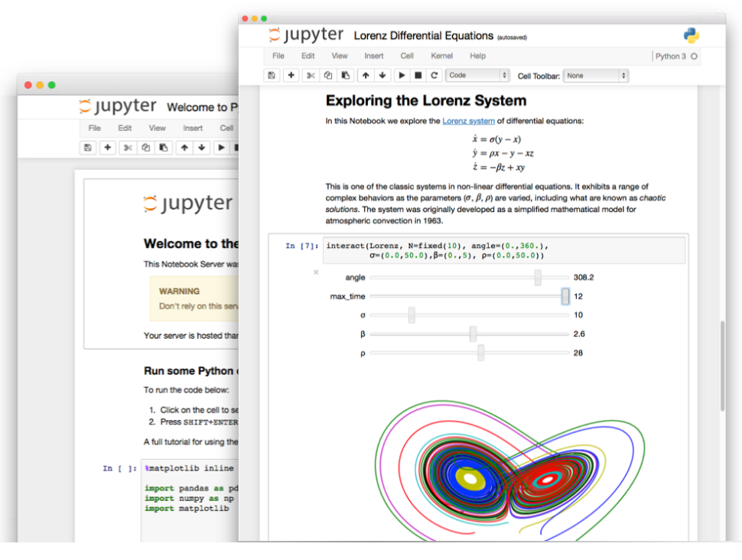This screenshot has width=742, height=560.
Task: Dismiss the interact widget with its x button
Action: click(x=314, y=272)
